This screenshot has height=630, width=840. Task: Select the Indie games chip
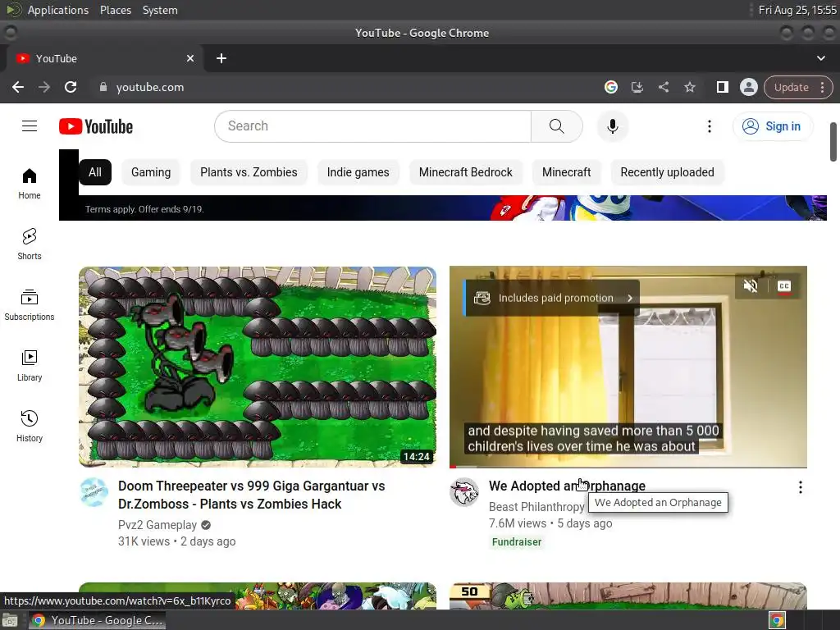tap(358, 172)
